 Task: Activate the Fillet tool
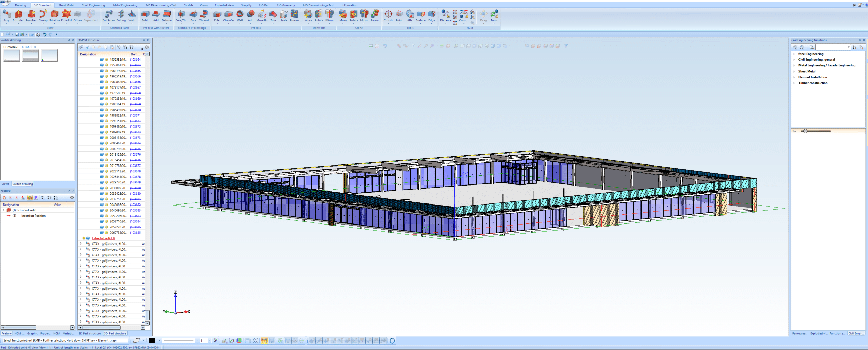(217, 16)
